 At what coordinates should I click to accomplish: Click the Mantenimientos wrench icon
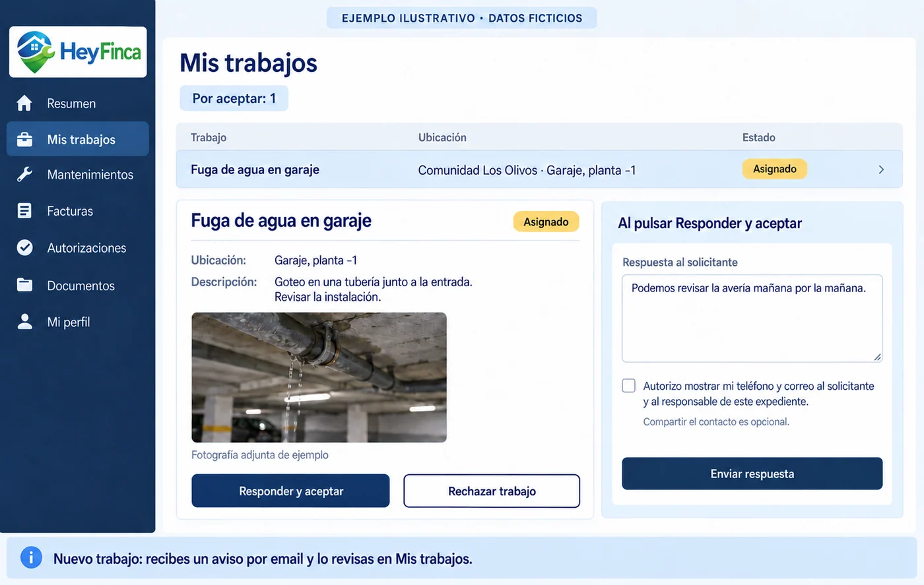coord(24,175)
